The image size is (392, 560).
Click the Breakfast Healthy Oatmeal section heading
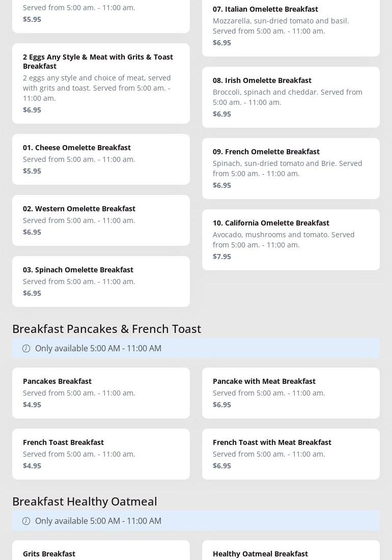[85, 501]
